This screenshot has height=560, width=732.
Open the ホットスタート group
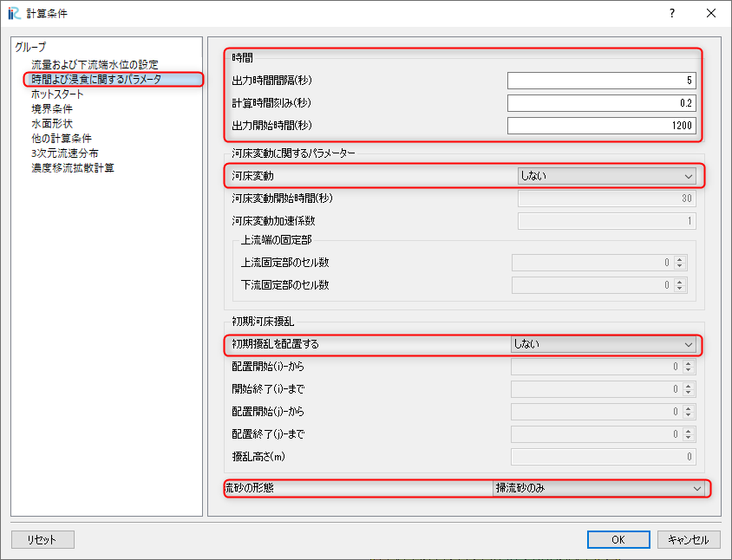tap(57, 94)
